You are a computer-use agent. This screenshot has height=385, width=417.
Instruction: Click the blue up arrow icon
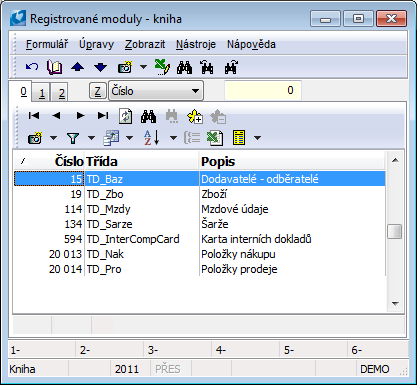77,67
